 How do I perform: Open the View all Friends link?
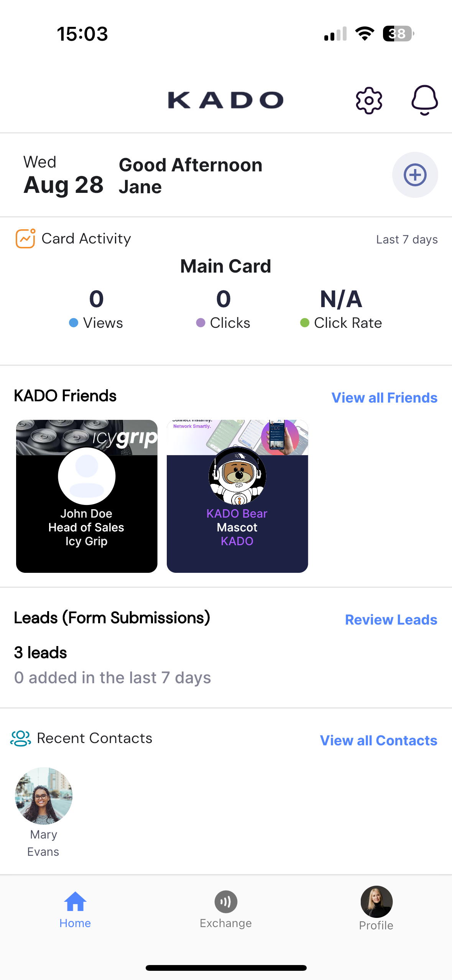pos(384,398)
